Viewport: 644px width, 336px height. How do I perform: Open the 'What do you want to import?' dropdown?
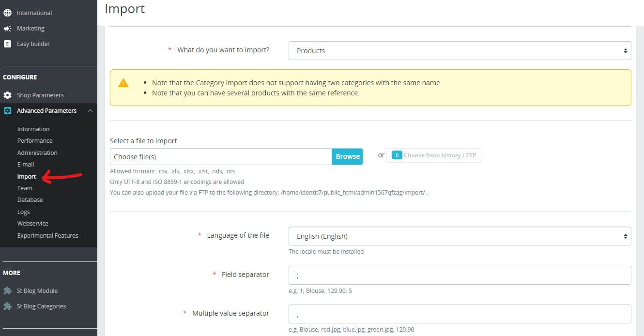460,50
